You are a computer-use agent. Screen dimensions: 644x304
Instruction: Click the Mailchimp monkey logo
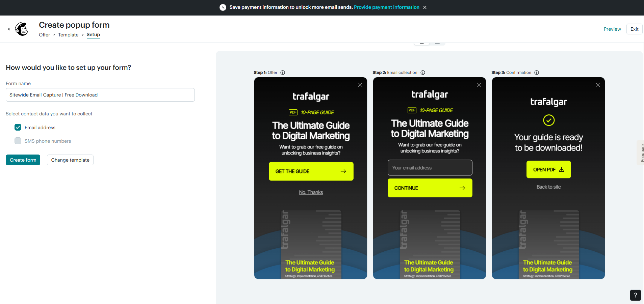[22, 29]
